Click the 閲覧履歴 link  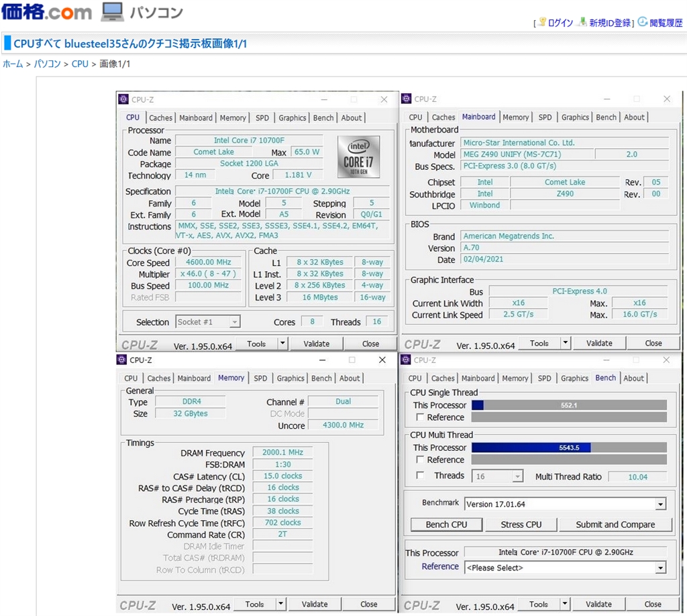click(x=666, y=23)
